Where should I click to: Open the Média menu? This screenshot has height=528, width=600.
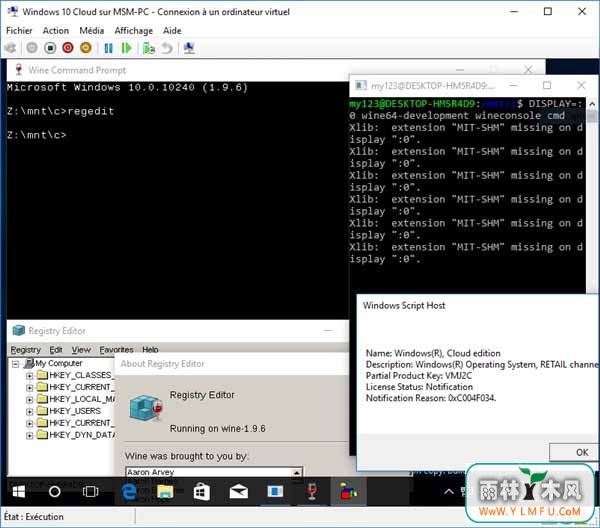[92, 31]
